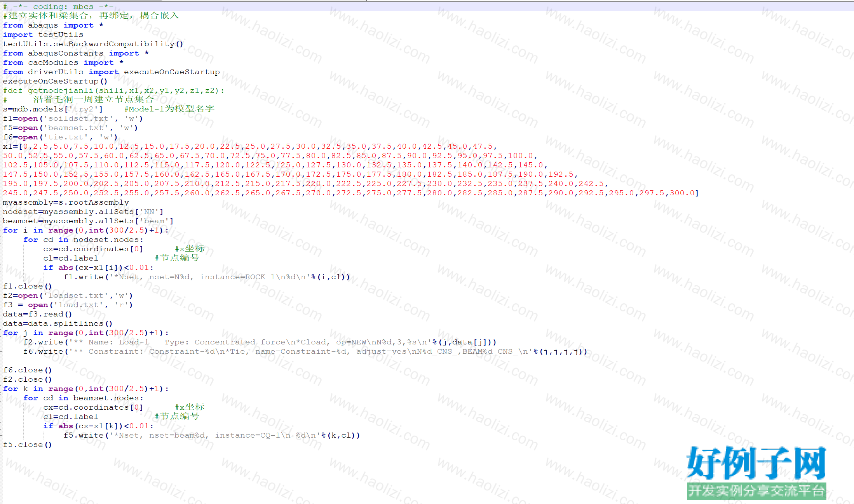The width and height of the screenshot is (854, 504).
Task: Click the 'if abs(cx-x1[k])<0.01:' condition
Action: (x=98, y=426)
